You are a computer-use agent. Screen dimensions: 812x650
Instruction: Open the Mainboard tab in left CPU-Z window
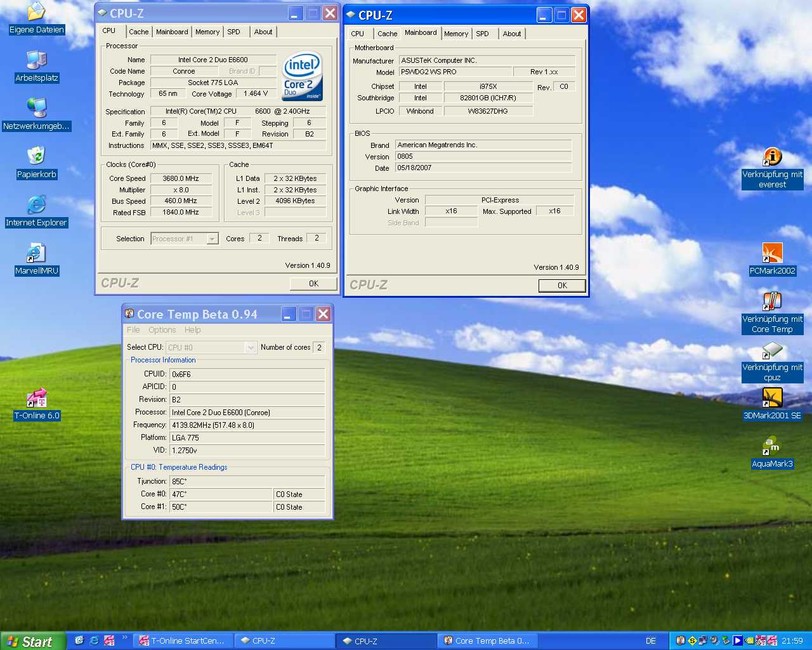point(172,32)
